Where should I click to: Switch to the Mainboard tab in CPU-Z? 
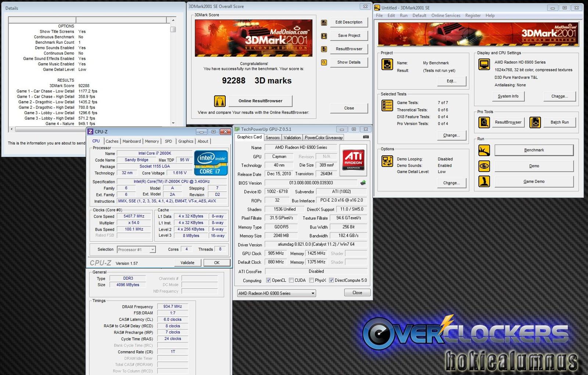[132, 141]
